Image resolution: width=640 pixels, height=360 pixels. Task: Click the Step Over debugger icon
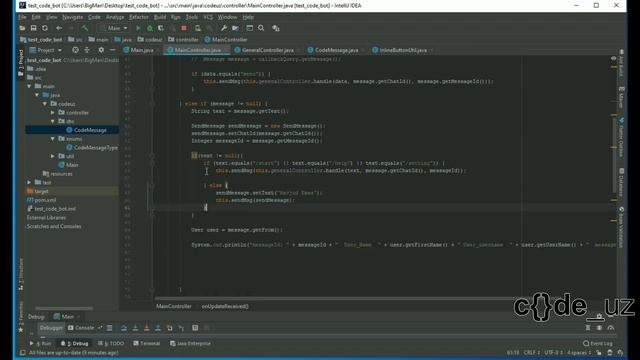click(124, 328)
